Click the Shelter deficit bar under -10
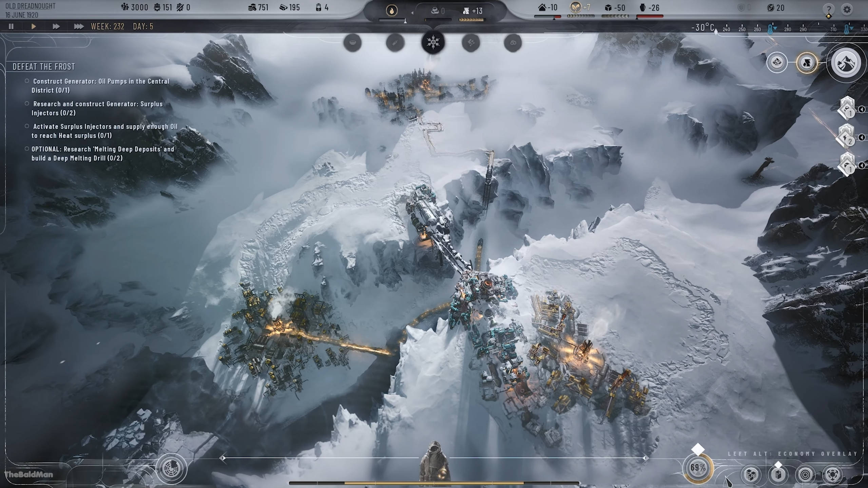Image resolution: width=868 pixels, height=488 pixels. (547, 16)
